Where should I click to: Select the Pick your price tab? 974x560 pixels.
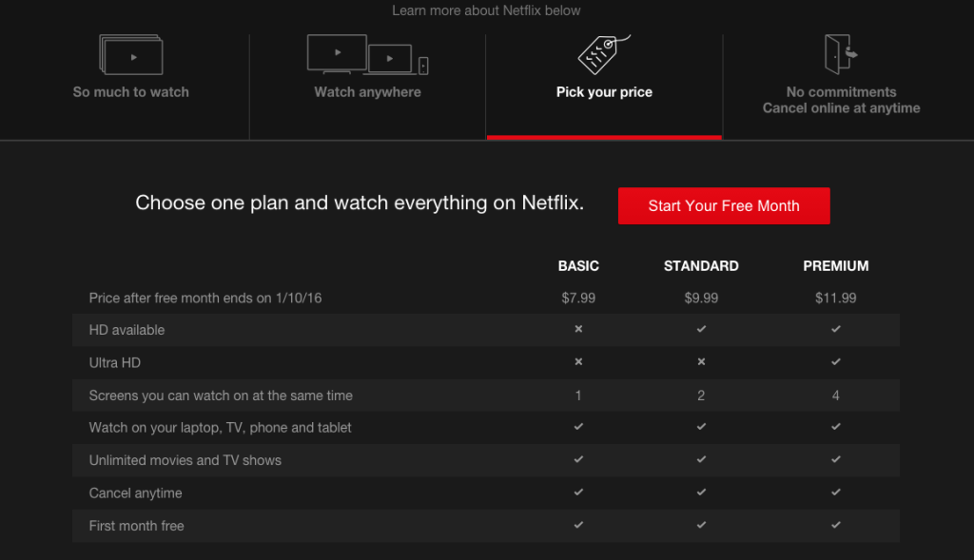point(604,92)
